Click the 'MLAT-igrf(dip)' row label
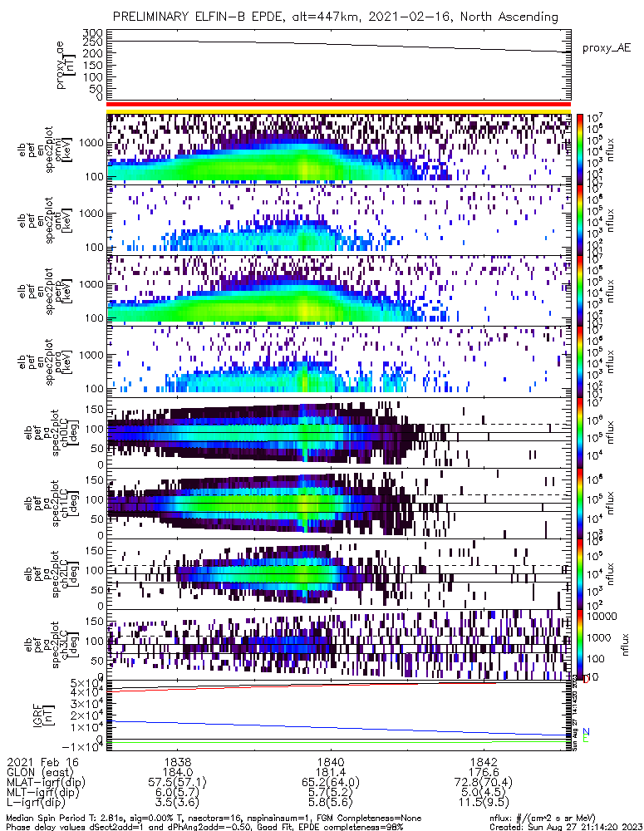Image resolution: width=644 pixels, height=831 pixels. 46,782
